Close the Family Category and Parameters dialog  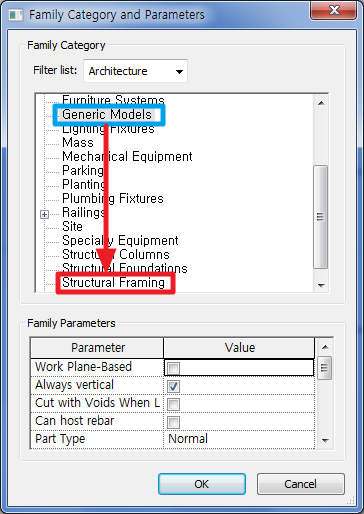[x=334, y=11]
